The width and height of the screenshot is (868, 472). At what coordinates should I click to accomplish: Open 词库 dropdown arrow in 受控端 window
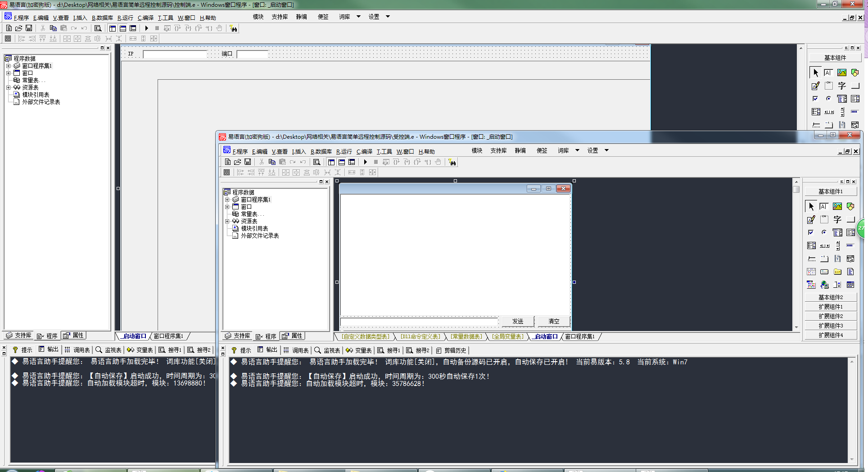coord(577,150)
